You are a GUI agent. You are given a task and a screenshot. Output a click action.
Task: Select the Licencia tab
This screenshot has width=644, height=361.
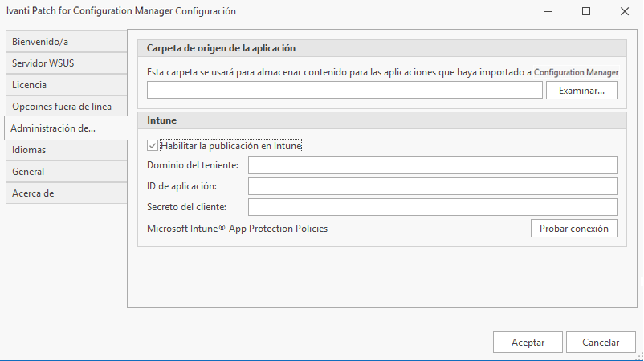(x=66, y=84)
